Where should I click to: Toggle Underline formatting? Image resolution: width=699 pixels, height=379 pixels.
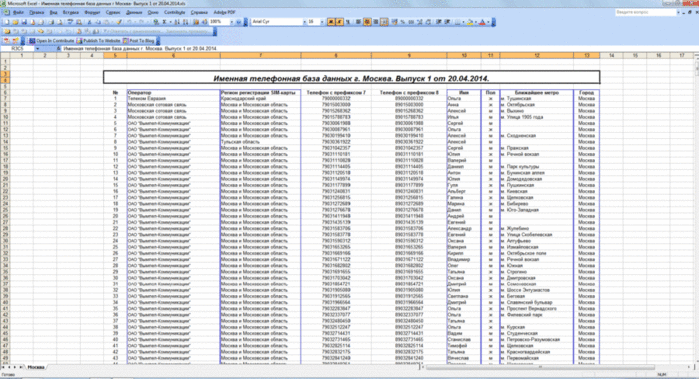(348, 22)
